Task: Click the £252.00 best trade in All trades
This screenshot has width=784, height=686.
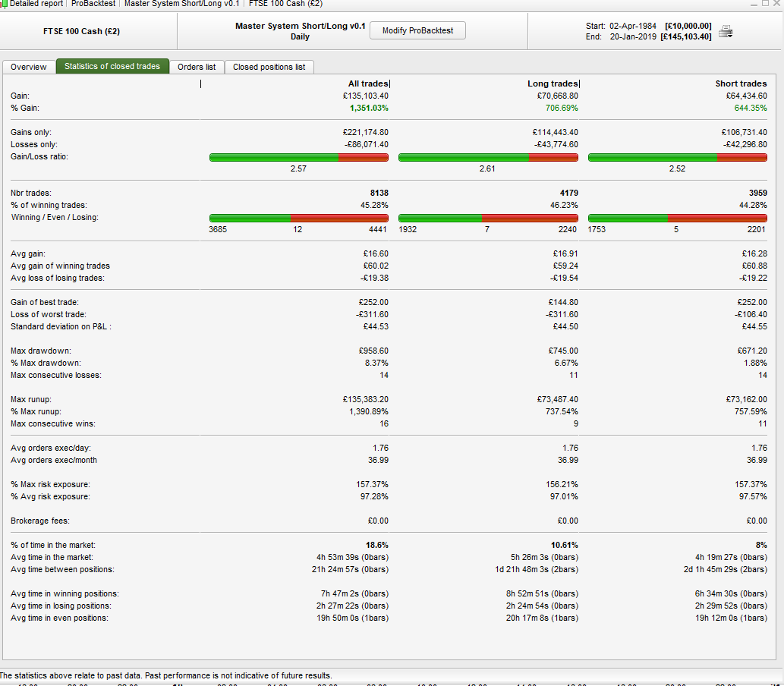Action: click(373, 303)
